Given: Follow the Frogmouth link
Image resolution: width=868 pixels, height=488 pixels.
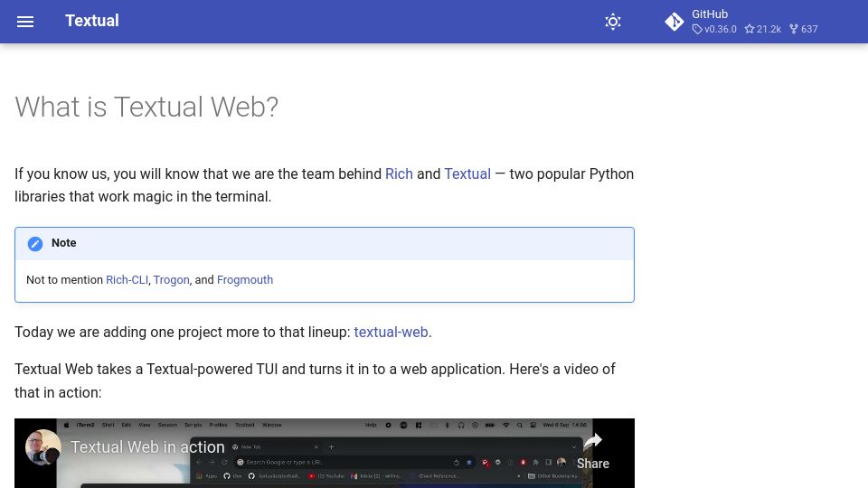Looking at the screenshot, I should [245, 280].
